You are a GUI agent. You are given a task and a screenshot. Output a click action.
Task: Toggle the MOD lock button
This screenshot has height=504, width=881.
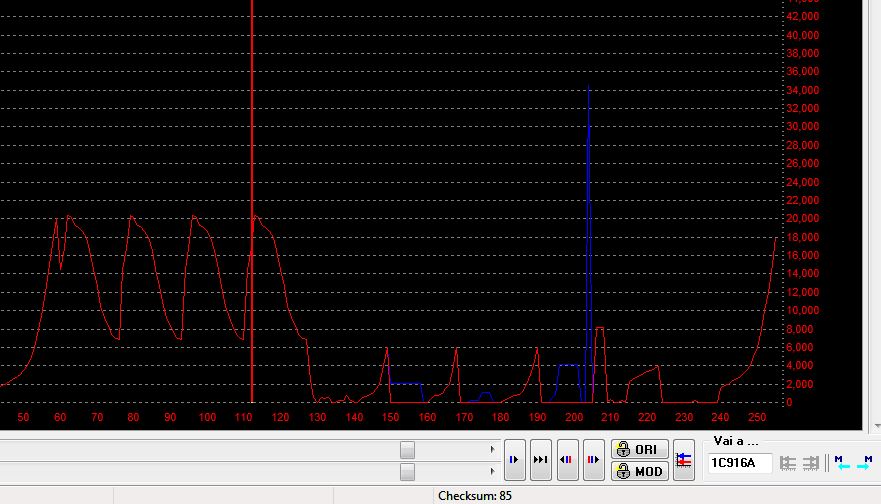click(639, 471)
